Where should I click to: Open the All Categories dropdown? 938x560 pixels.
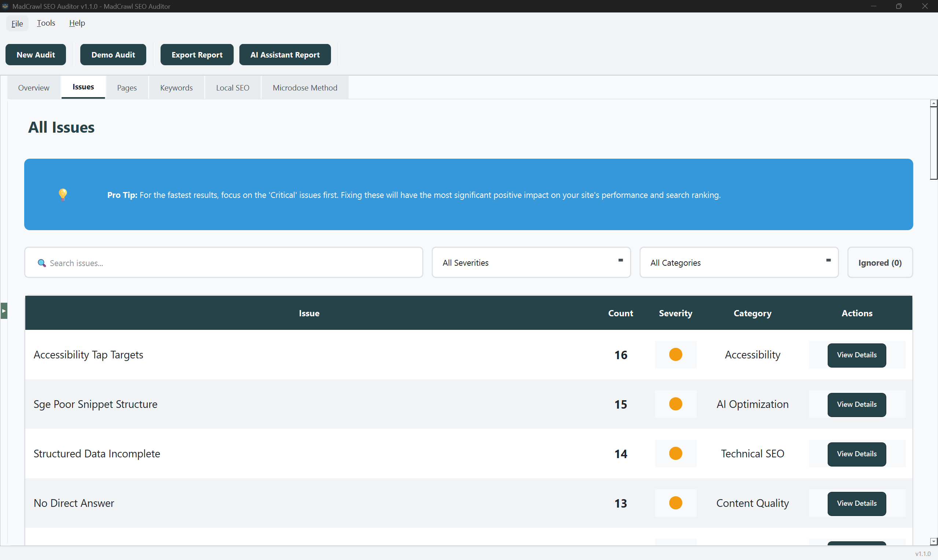(739, 263)
